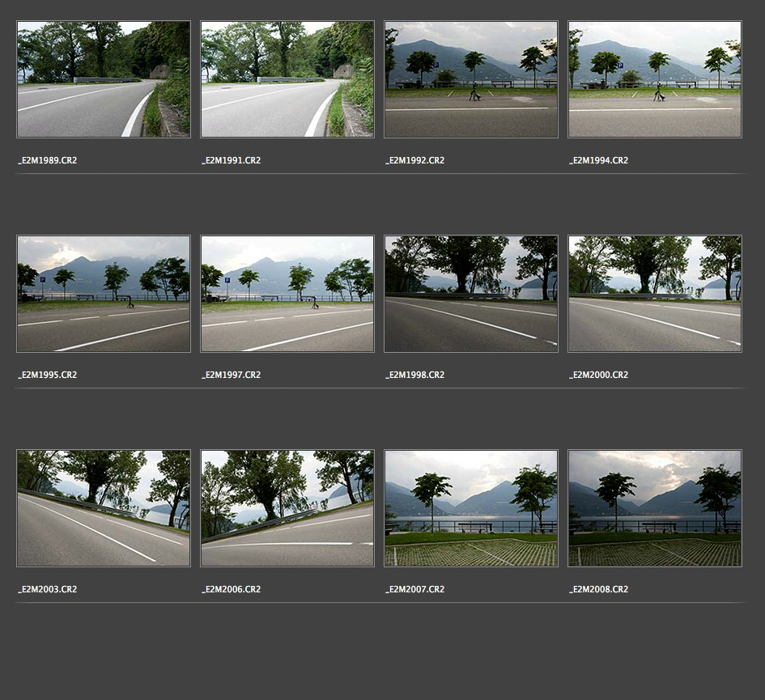Select the _E2M1994.CR2 lakeside thumbnail

tap(655, 79)
